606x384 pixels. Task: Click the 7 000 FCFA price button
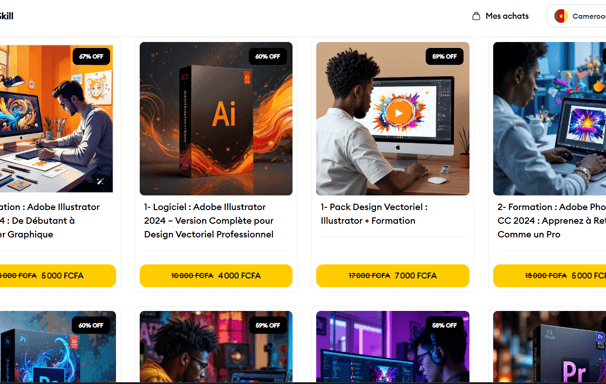click(393, 275)
